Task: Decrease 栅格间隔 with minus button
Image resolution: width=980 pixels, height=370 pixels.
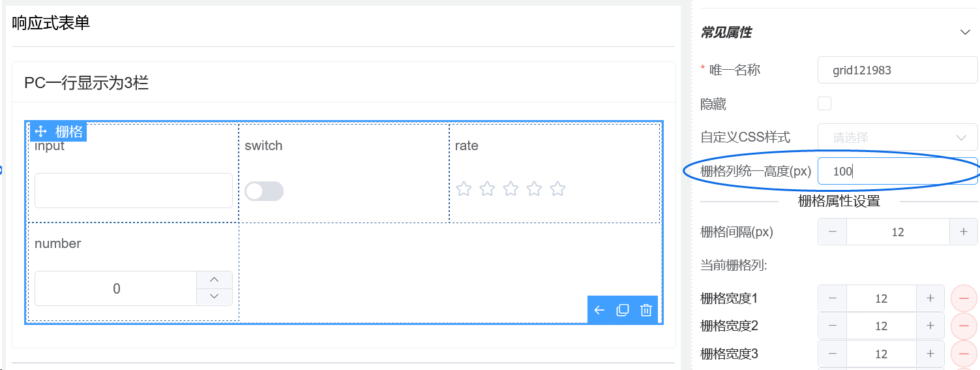Action: (x=833, y=232)
